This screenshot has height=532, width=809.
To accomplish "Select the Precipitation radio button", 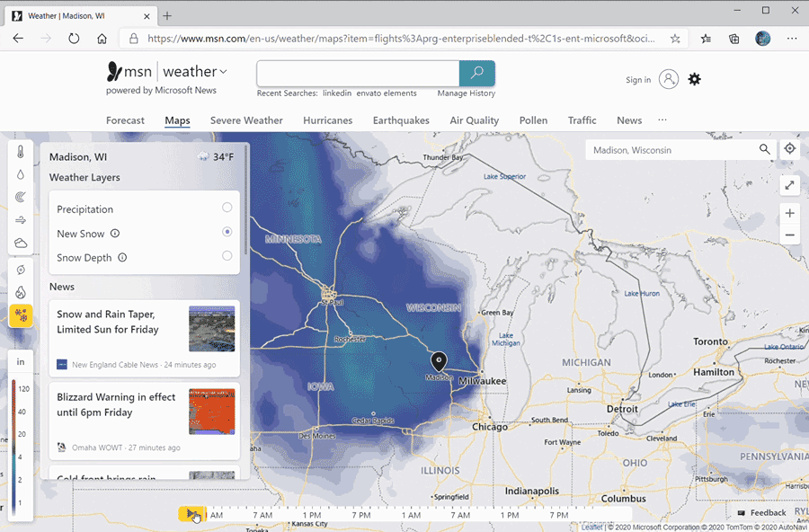I will 227,208.
